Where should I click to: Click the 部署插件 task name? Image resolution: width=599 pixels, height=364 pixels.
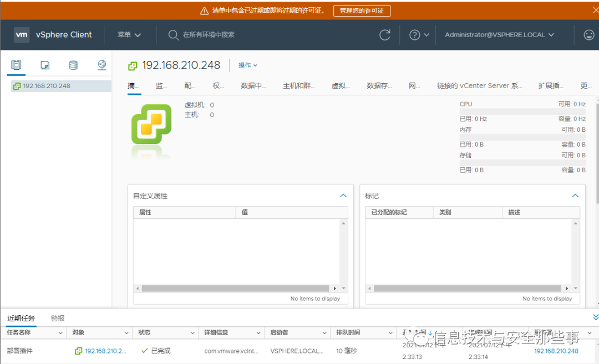click(19, 351)
